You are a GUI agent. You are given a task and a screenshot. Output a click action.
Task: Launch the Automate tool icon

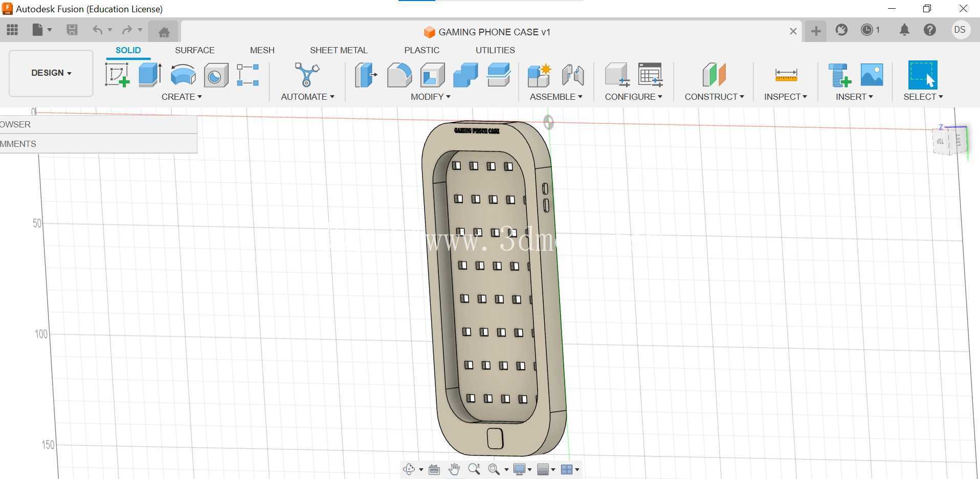coord(307,75)
